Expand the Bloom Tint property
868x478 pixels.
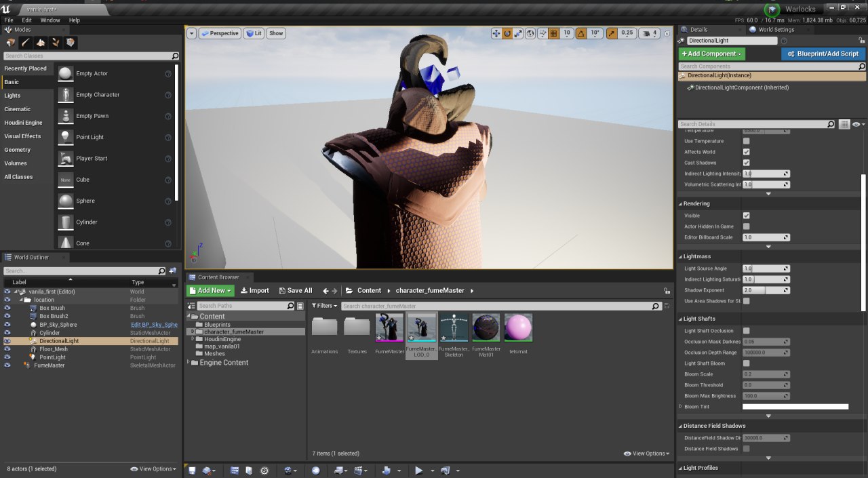click(x=681, y=407)
